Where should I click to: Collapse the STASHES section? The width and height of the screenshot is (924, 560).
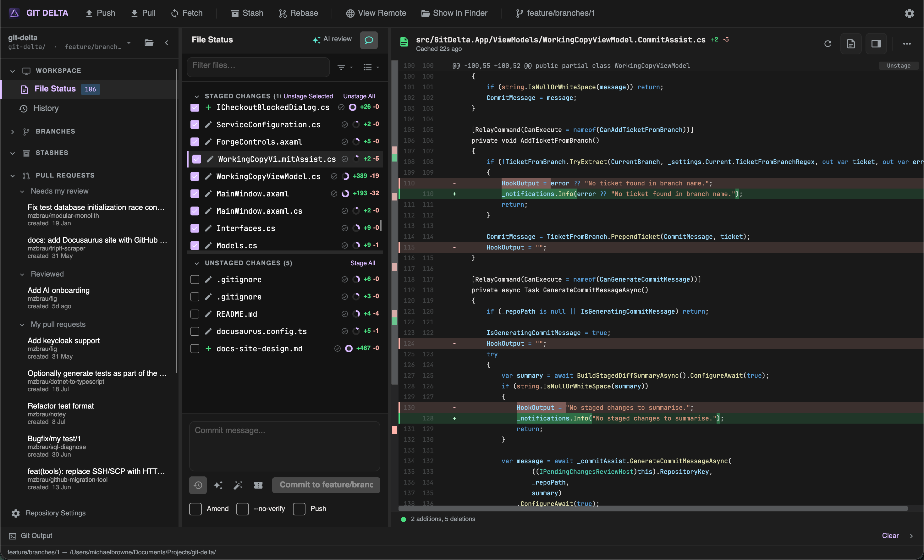(x=13, y=153)
